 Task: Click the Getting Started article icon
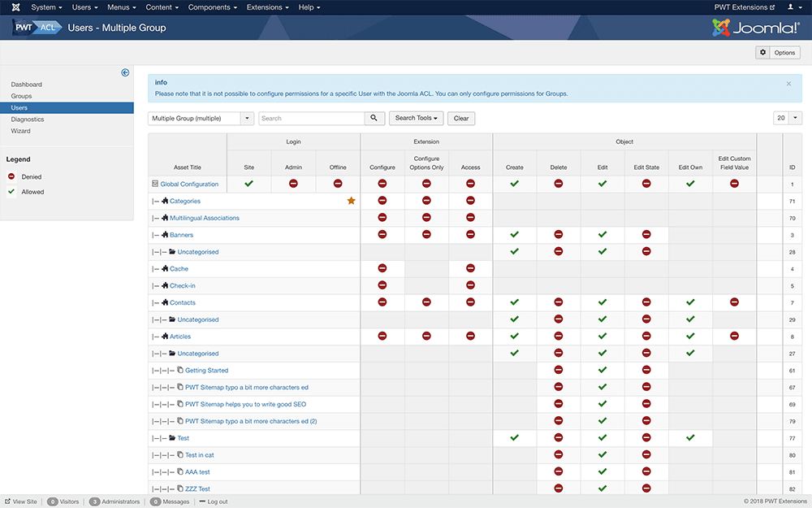tap(180, 370)
